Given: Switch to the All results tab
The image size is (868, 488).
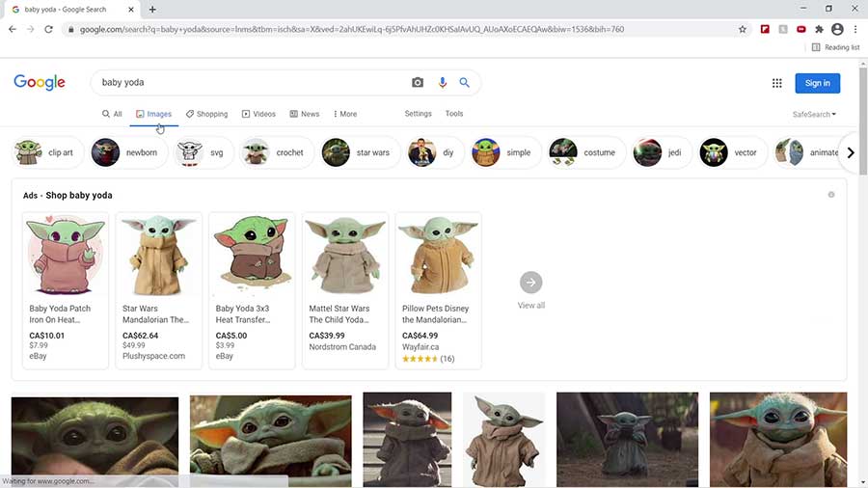Looking at the screenshot, I should click(112, 114).
